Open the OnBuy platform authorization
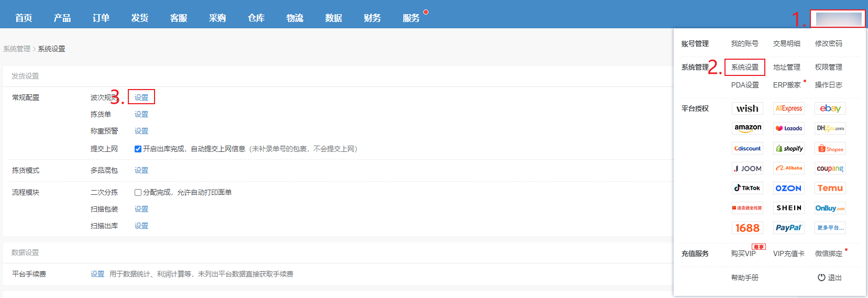 click(x=830, y=208)
